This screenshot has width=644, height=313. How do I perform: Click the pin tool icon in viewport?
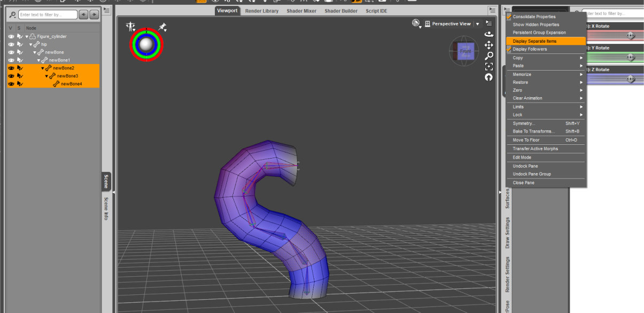162,26
